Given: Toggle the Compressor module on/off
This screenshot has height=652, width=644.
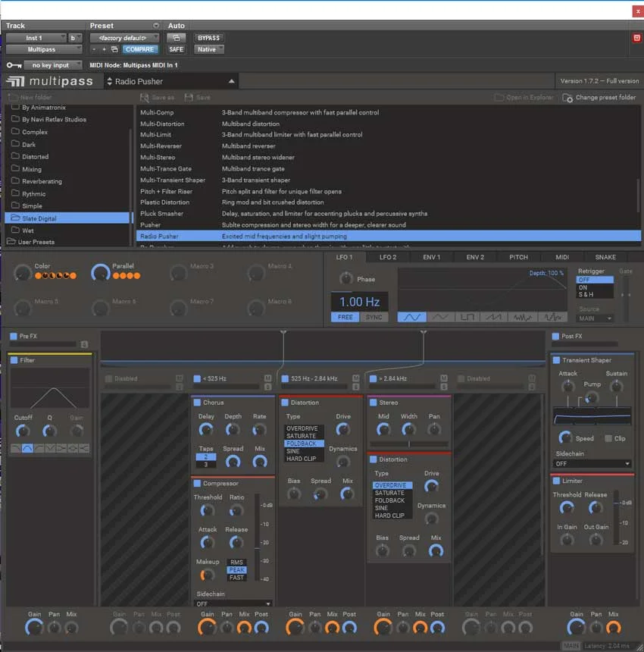Looking at the screenshot, I should pyautogui.click(x=197, y=483).
